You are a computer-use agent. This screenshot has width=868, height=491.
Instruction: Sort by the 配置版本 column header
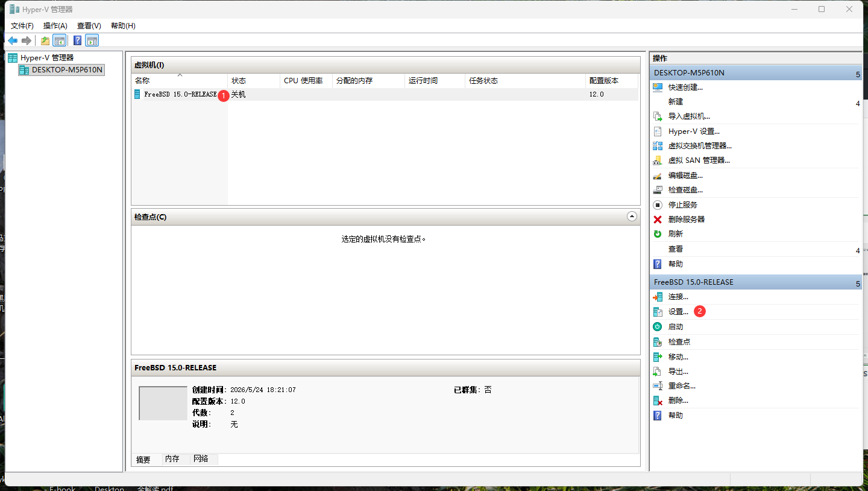[x=612, y=81]
